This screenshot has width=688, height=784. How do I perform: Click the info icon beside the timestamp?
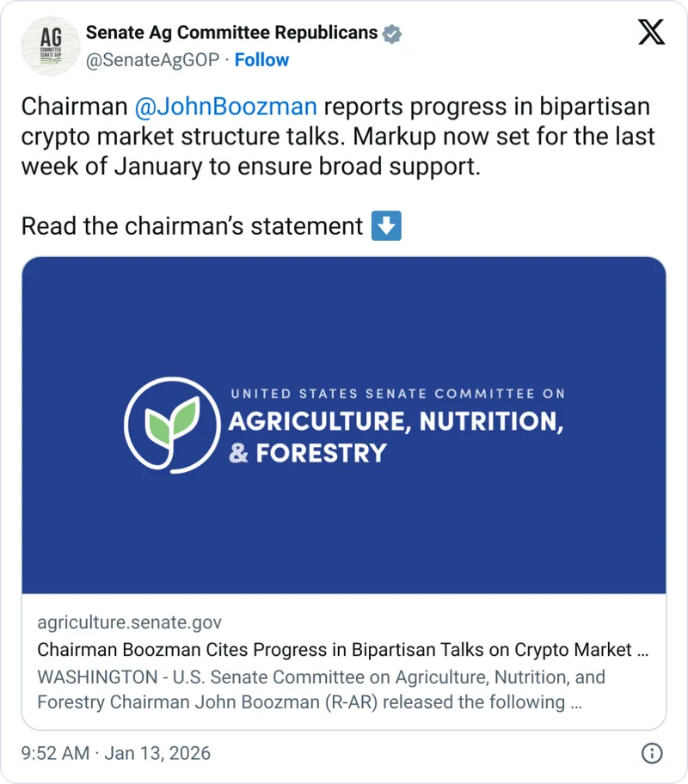pyautogui.click(x=652, y=754)
